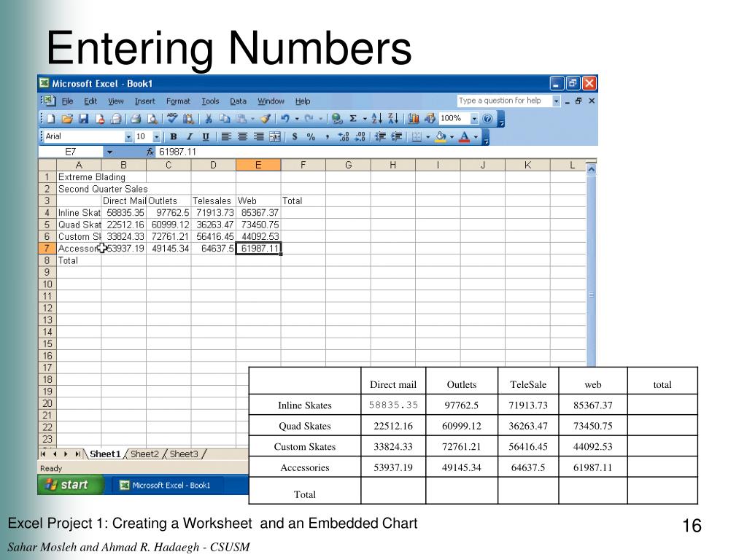Expand the Name Box E7 dropdown arrow
747x560 pixels.
tap(109, 152)
